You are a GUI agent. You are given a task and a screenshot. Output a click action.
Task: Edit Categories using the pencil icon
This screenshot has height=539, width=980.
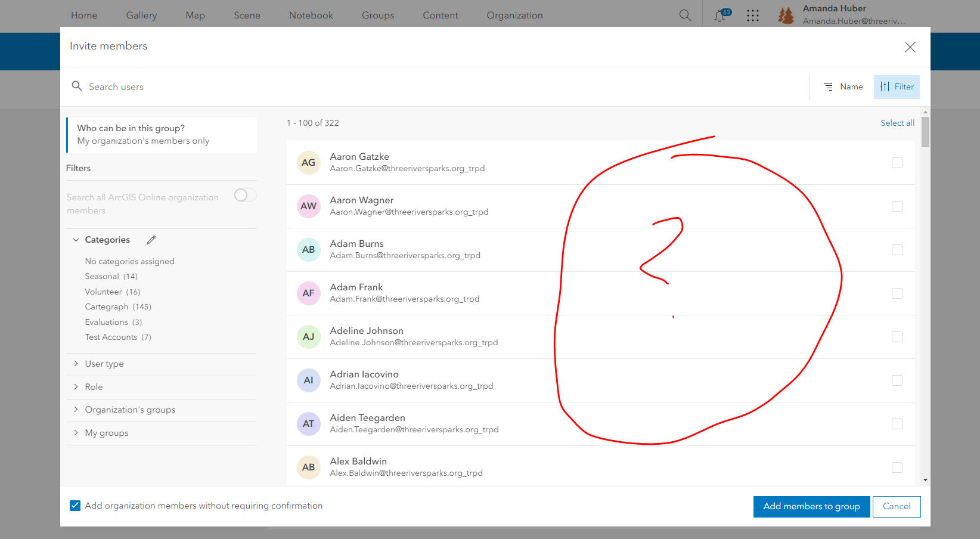[x=151, y=240]
